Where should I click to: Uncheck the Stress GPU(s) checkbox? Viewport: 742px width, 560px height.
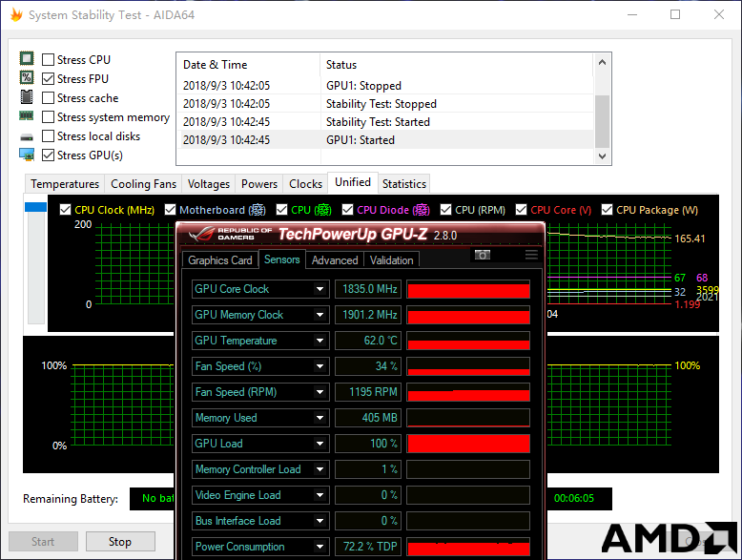coord(48,155)
